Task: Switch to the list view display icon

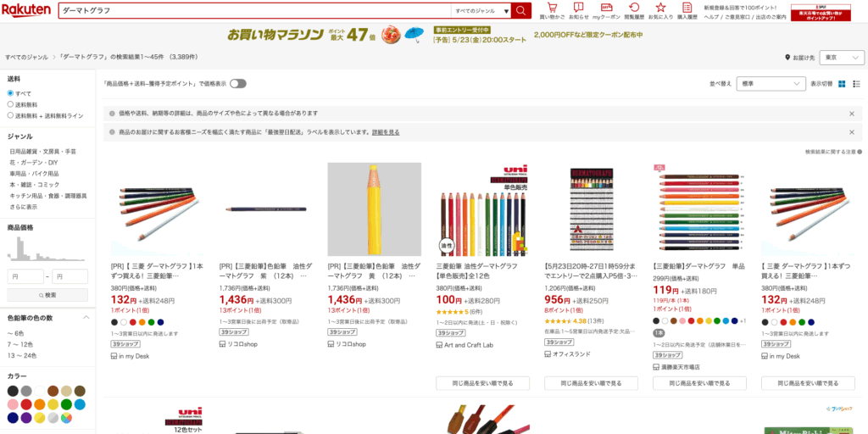Action: (856, 84)
